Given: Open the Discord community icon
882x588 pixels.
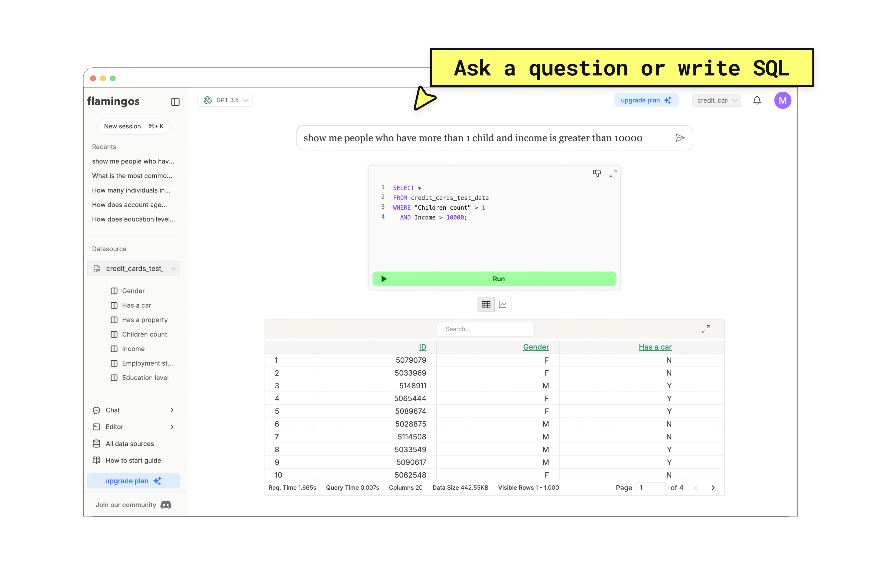Looking at the screenshot, I should pyautogui.click(x=166, y=505).
